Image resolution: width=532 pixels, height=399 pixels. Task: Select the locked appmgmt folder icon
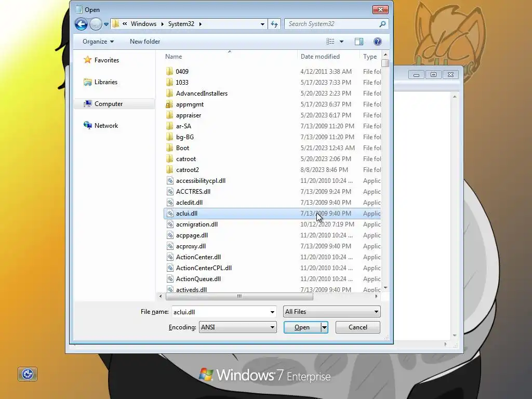pyautogui.click(x=170, y=104)
